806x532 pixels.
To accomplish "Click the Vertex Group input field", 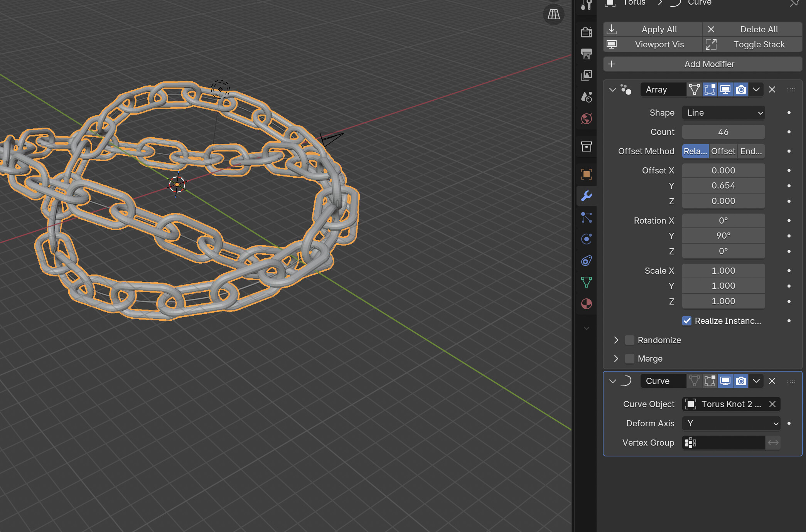I will click(x=723, y=443).
